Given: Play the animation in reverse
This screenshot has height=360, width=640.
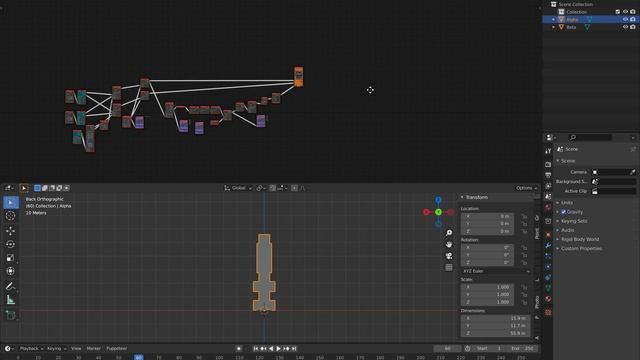Looking at the screenshot, I should 271,349.
